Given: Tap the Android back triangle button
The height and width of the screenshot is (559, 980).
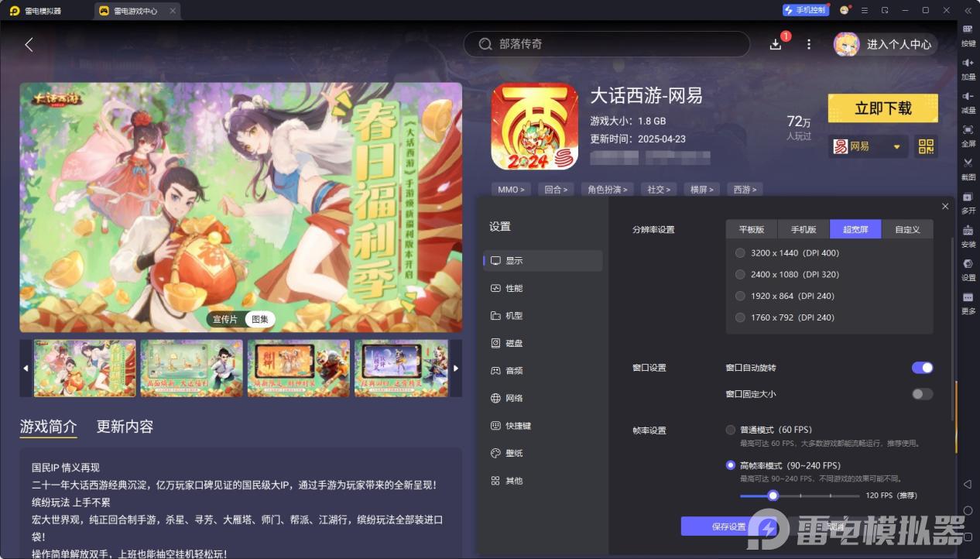Looking at the screenshot, I should 968,485.
